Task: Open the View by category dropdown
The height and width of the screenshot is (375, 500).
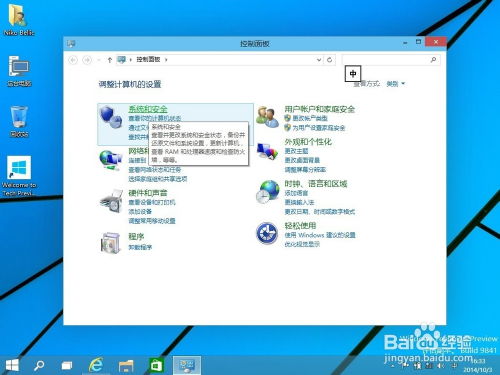Action: (x=396, y=84)
